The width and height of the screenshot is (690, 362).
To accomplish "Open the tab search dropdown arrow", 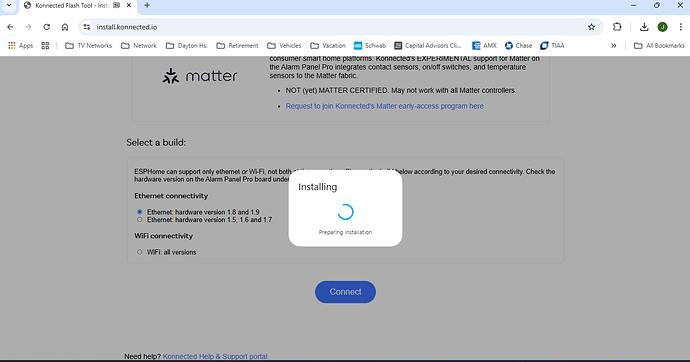I will click(x=8, y=5).
